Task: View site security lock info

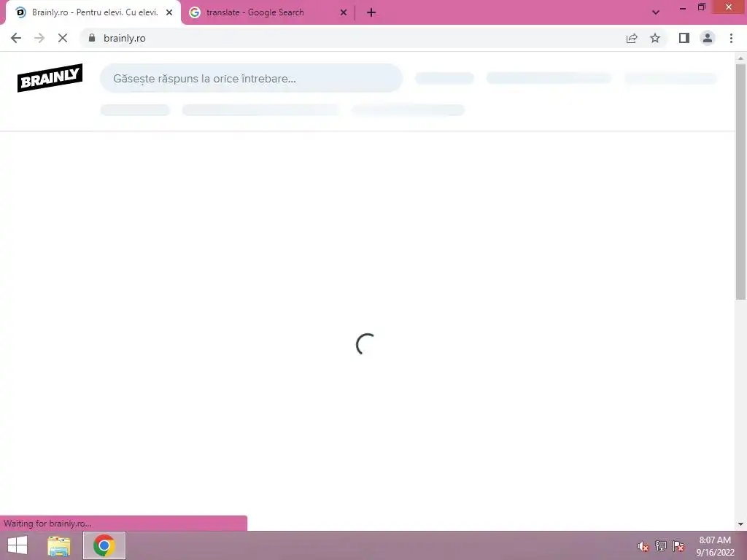Action: (92, 38)
